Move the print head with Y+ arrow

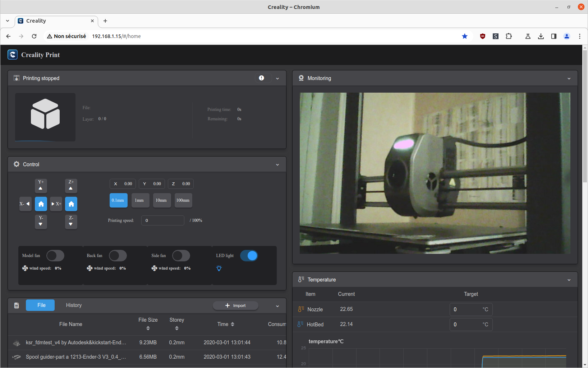[x=41, y=186]
